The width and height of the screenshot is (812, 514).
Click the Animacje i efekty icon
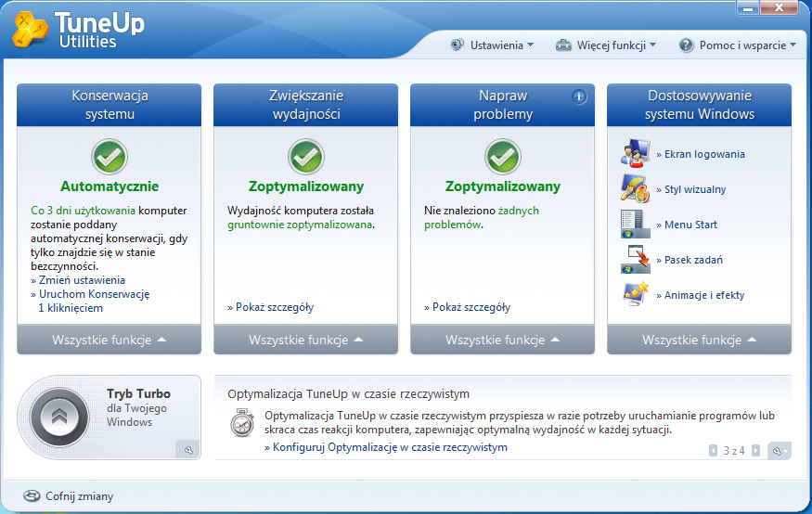pyautogui.click(x=635, y=295)
